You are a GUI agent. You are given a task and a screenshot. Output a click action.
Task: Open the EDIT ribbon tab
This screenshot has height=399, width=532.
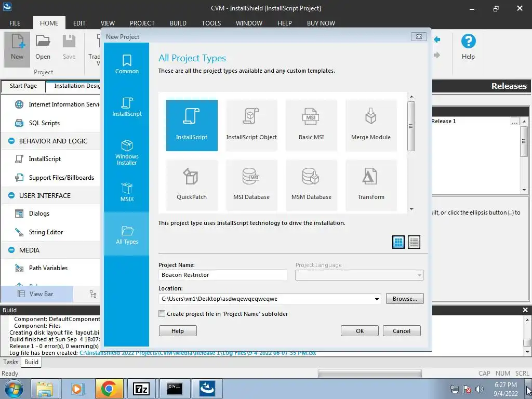79,23
